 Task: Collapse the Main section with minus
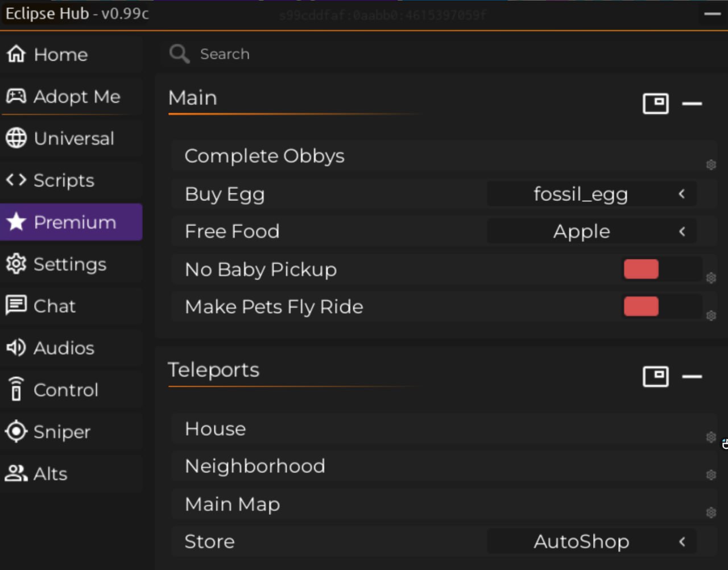tap(692, 104)
